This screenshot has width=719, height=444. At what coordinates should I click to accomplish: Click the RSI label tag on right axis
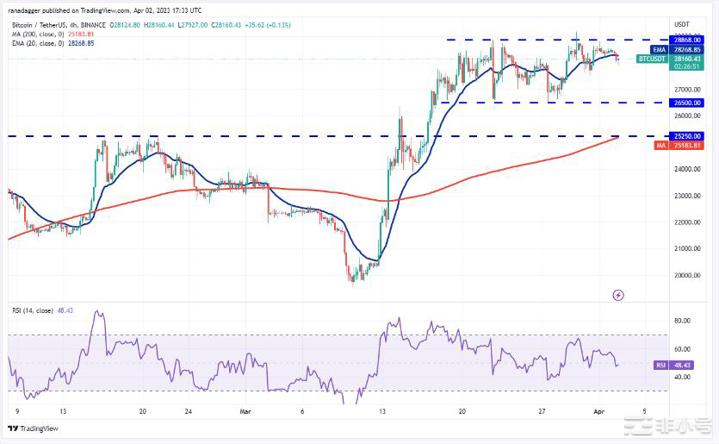(x=658, y=365)
